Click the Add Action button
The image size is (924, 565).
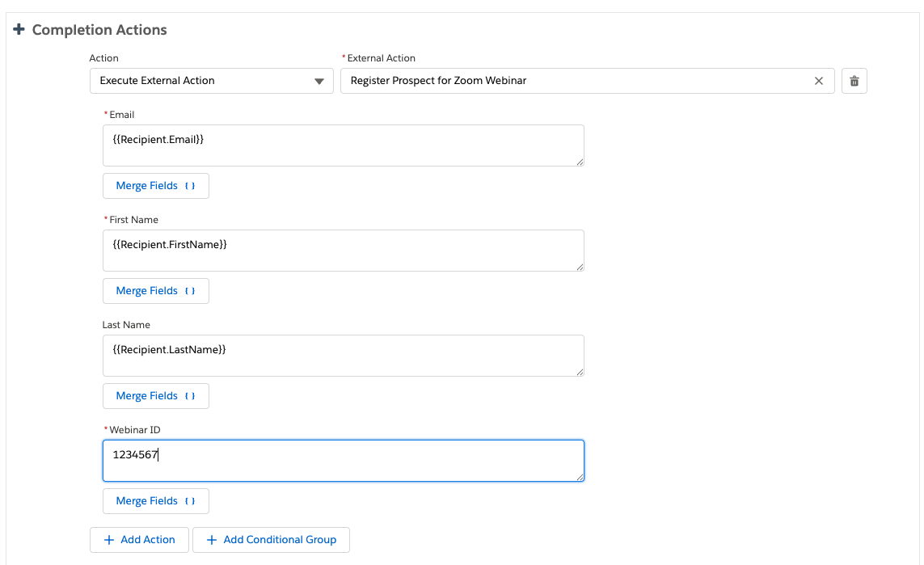tap(139, 540)
